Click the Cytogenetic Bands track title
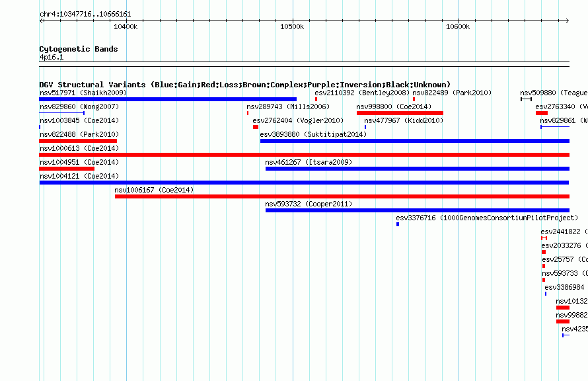588x381 pixels. coord(79,49)
